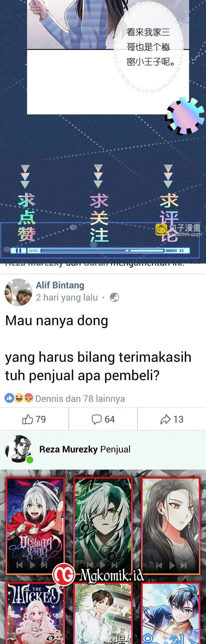The height and width of the screenshot is (644, 206).
Task: Open Reza Murezky's profile name
Action: click(x=68, y=449)
